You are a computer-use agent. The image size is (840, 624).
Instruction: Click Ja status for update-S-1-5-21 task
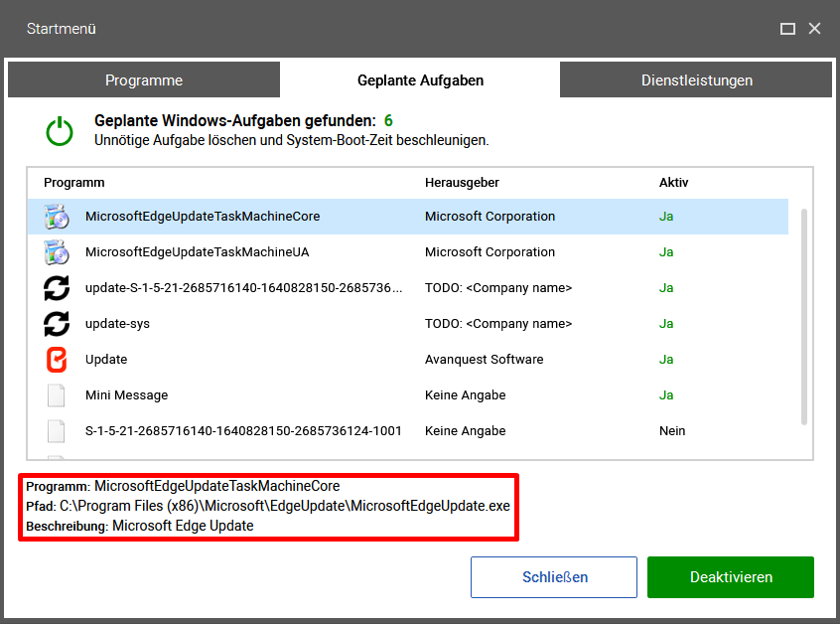pos(666,288)
